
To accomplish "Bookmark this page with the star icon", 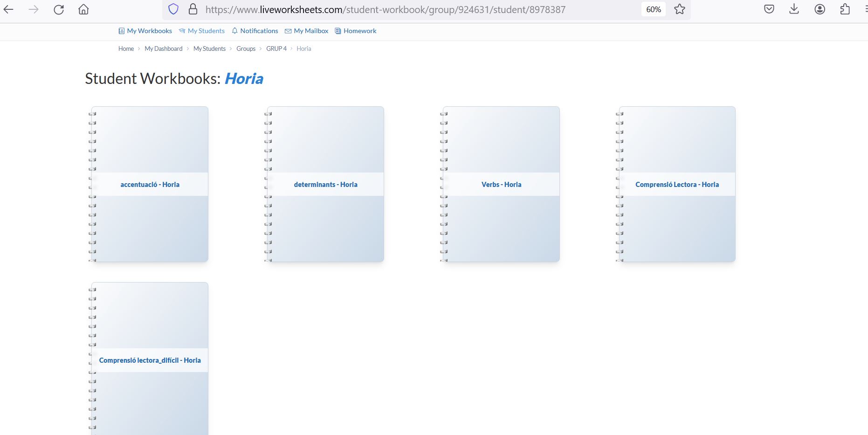I will click(x=680, y=9).
